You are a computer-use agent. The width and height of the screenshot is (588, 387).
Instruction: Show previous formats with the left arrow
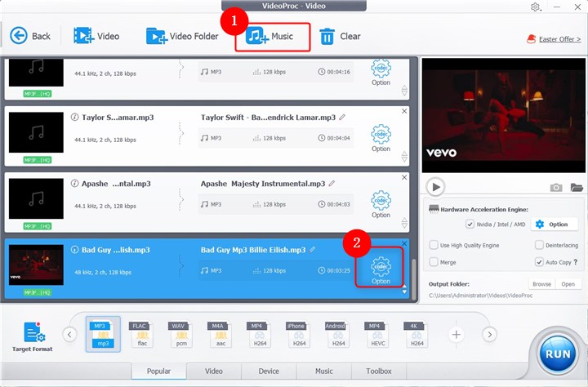[69, 334]
